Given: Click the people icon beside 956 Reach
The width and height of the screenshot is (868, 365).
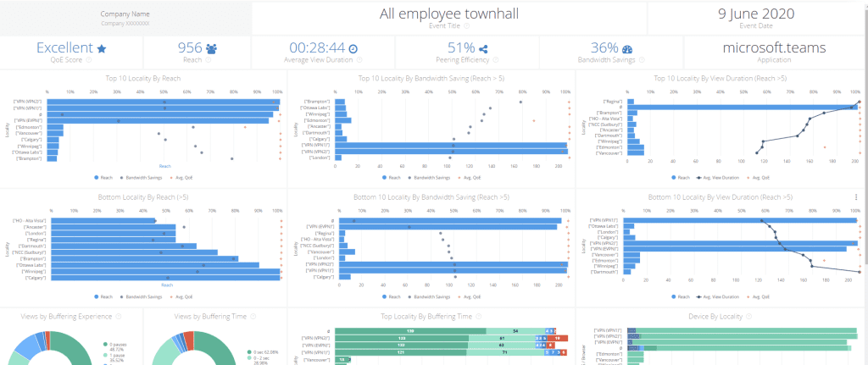Looking at the screenshot, I should tap(211, 49).
